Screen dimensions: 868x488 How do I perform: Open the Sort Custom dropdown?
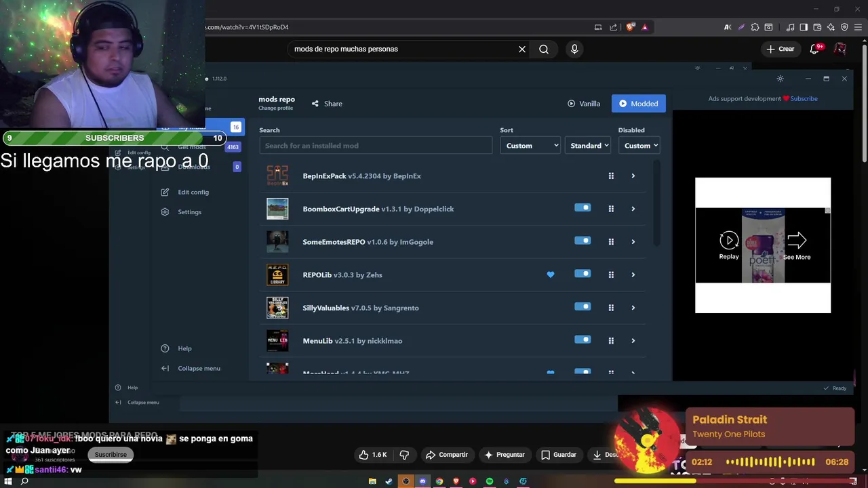[x=530, y=146]
